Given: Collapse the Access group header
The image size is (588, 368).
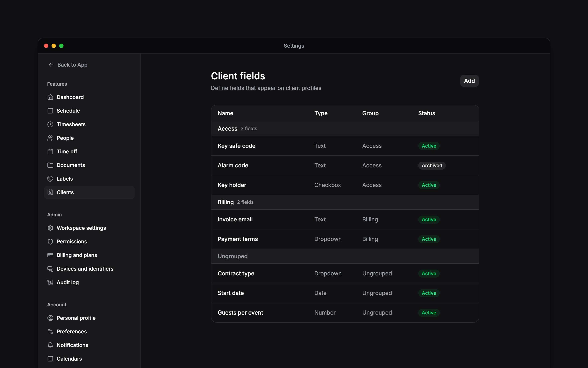Looking at the screenshot, I should click(x=345, y=129).
